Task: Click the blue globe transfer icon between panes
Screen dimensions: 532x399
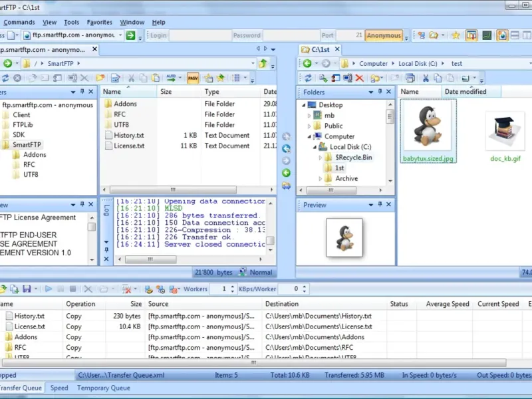Action: [x=287, y=148]
